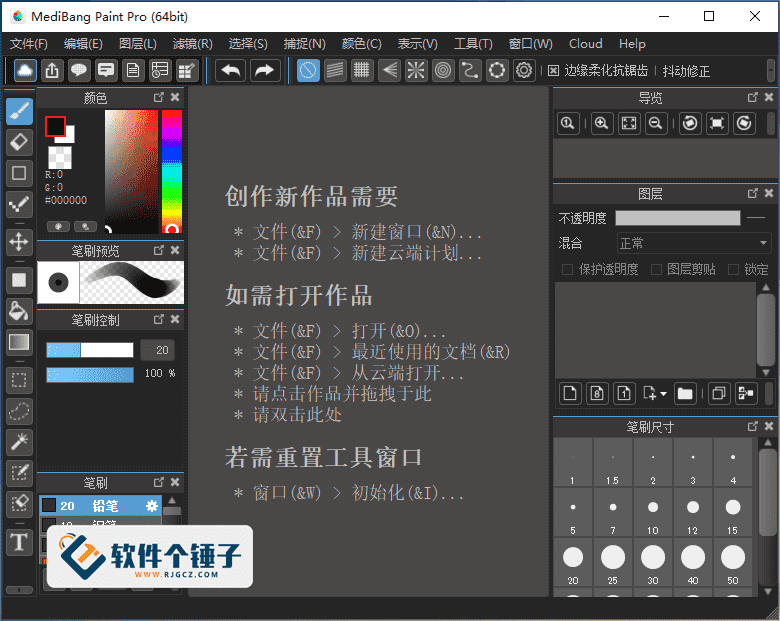This screenshot has height=621, width=780.
Task: Undock the 导览 panel
Action: pos(753,98)
